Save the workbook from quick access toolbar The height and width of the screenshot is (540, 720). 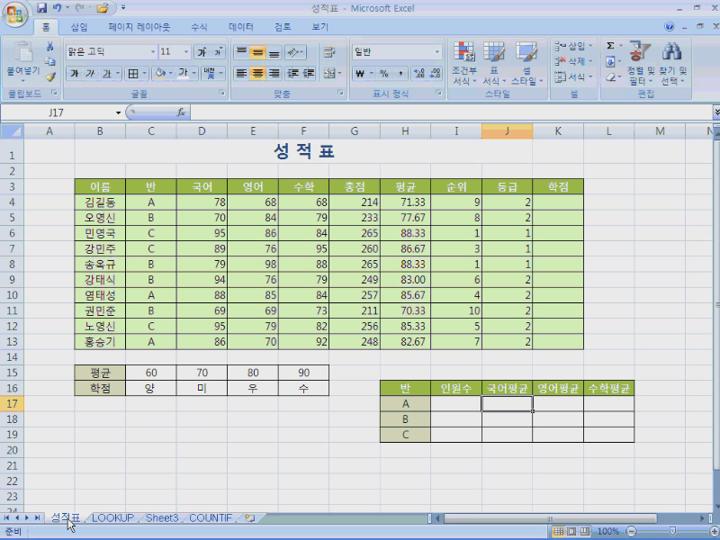point(42,8)
